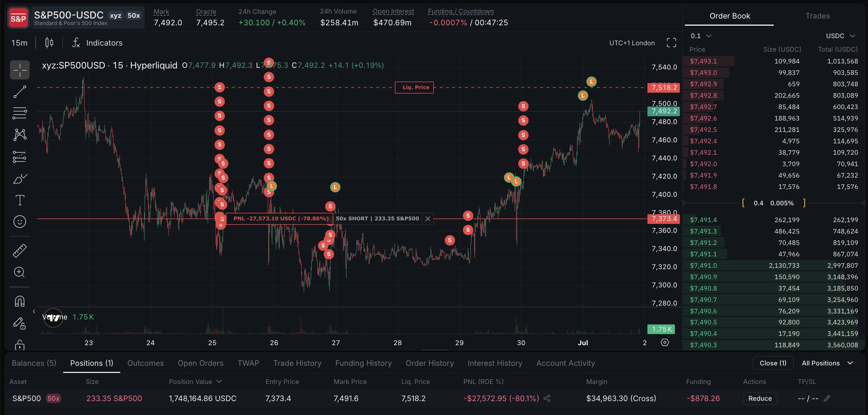
Task: Select the brush drawing tool
Action: point(20,179)
